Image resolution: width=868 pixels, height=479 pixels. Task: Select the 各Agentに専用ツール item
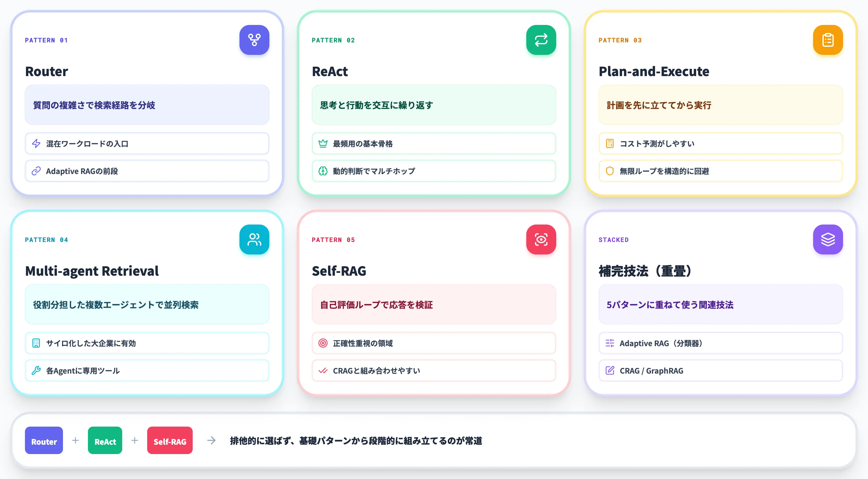click(147, 370)
